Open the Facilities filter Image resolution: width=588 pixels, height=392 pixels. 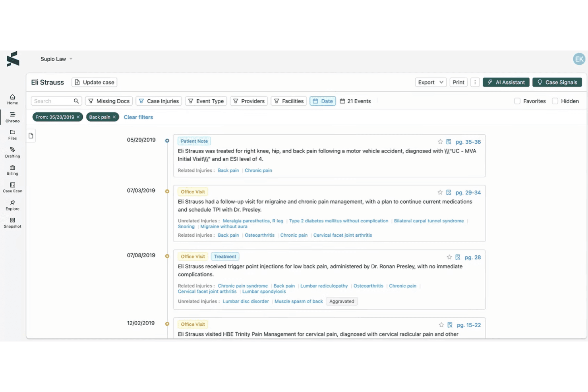tap(289, 101)
